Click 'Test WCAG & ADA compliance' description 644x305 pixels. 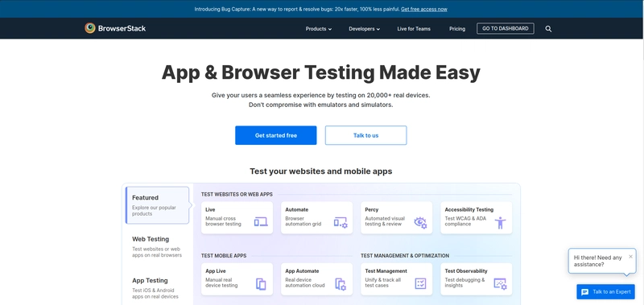click(x=465, y=221)
